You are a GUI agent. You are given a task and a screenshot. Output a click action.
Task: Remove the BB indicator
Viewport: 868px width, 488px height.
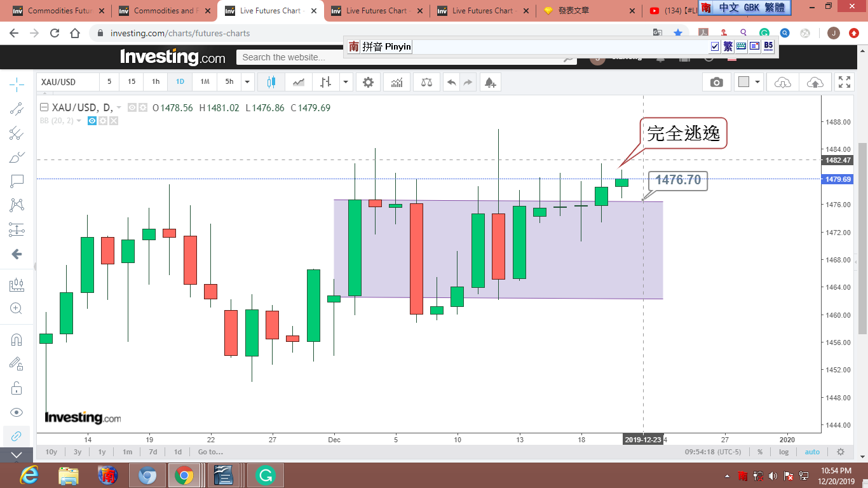tap(114, 120)
